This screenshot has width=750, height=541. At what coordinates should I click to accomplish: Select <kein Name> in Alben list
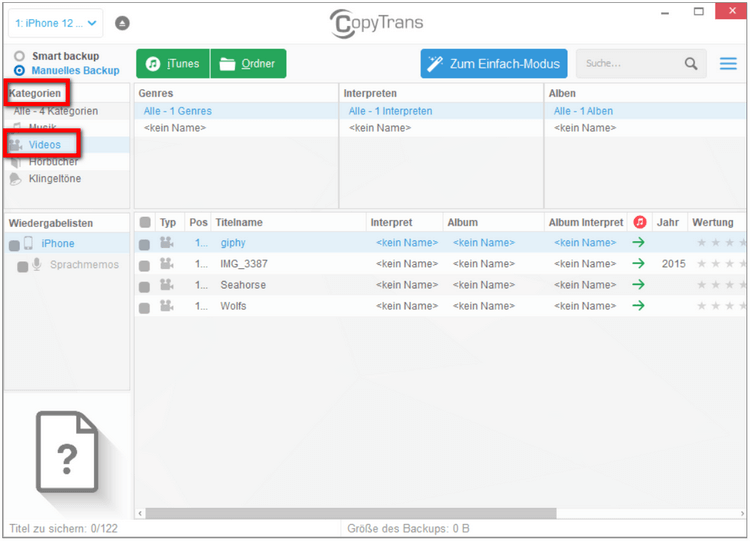pyautogui.click(x=645, y=128)
